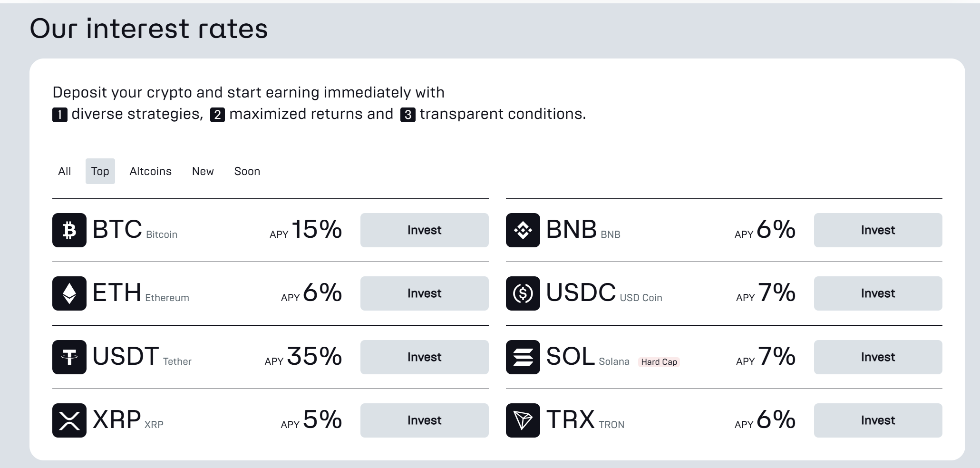This screenshot has width=980, height=468.
Task: Click the BNB coin icon
Action: [x=523, y=230]
